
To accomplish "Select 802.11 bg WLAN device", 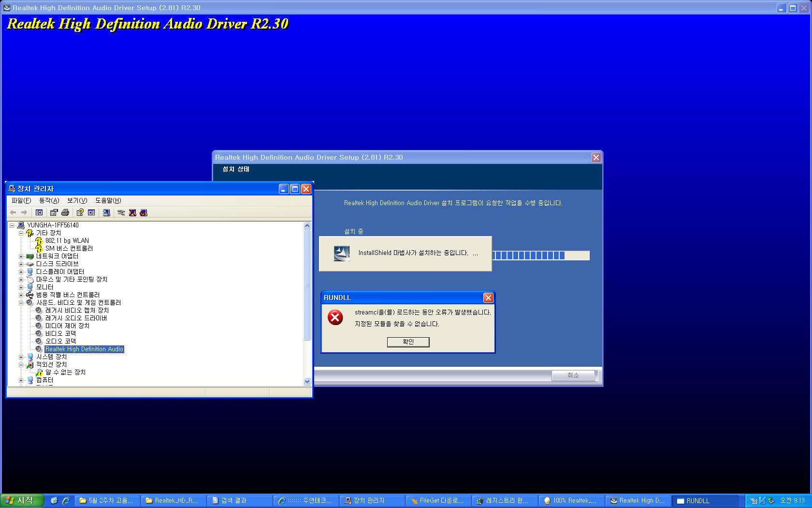I will [x=67, y=240].
